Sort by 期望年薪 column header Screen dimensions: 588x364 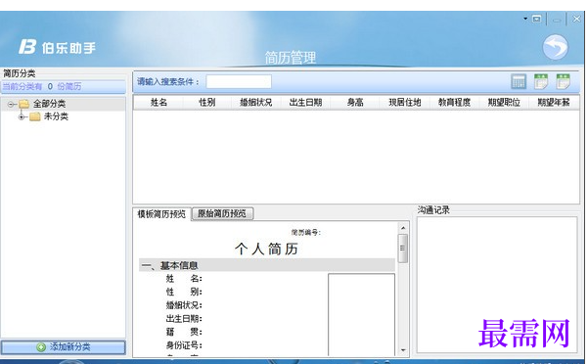pos(553,103)
